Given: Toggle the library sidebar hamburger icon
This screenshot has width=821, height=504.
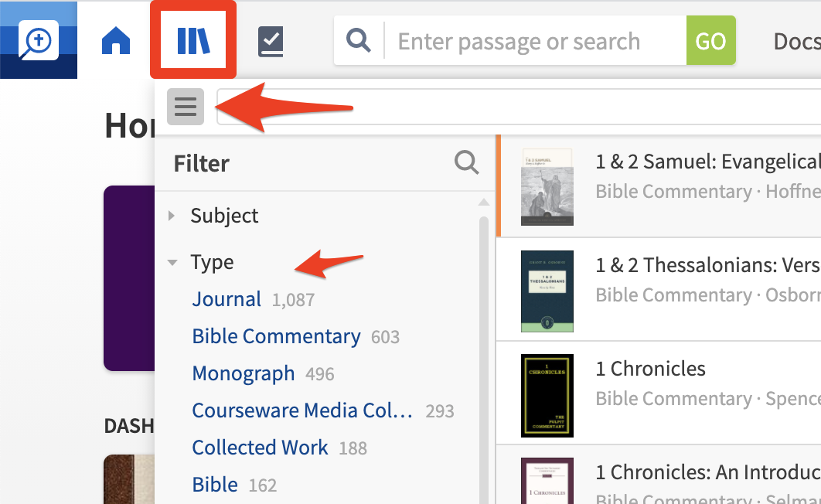Looking at the screenshot, I should (x=186, y=107).
